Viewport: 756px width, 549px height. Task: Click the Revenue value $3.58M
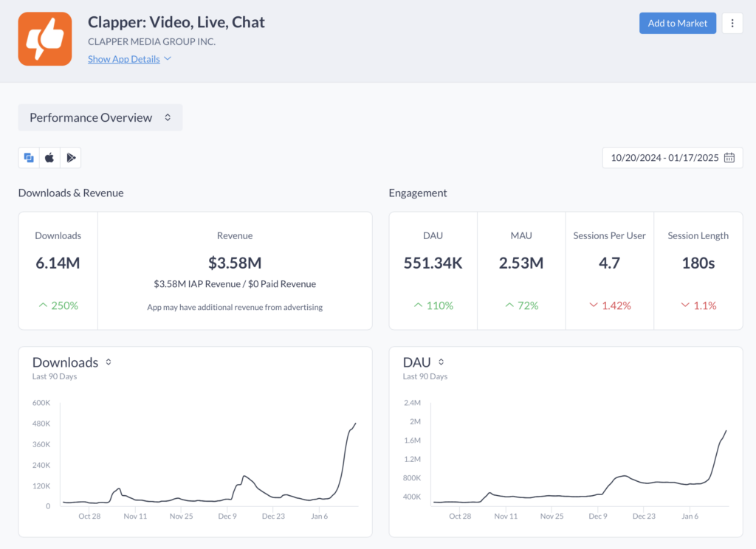(235, 263)
